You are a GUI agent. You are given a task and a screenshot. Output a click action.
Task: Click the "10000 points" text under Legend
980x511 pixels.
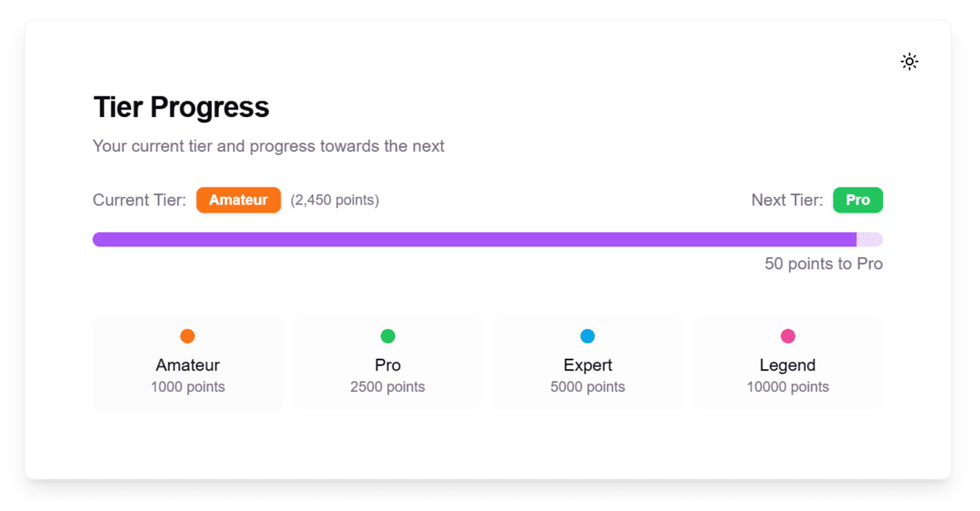(x=788, y=387)
